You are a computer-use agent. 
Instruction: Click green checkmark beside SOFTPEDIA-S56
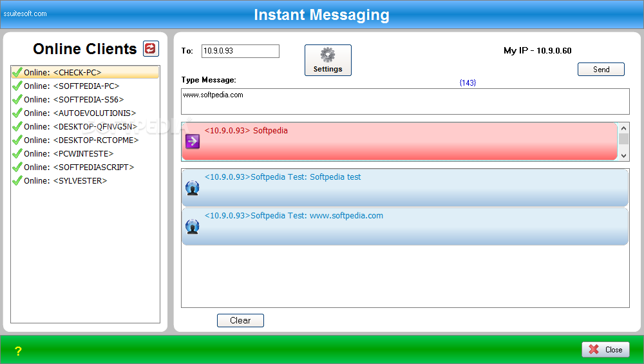click(x=17, y=99)
